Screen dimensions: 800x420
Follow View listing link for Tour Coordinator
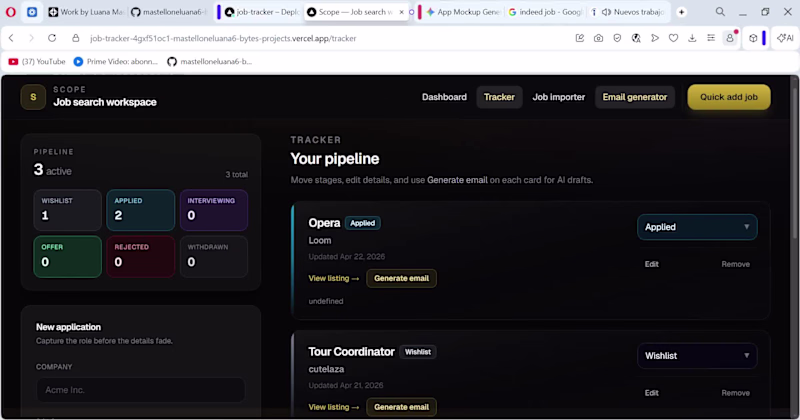point(333,407)
